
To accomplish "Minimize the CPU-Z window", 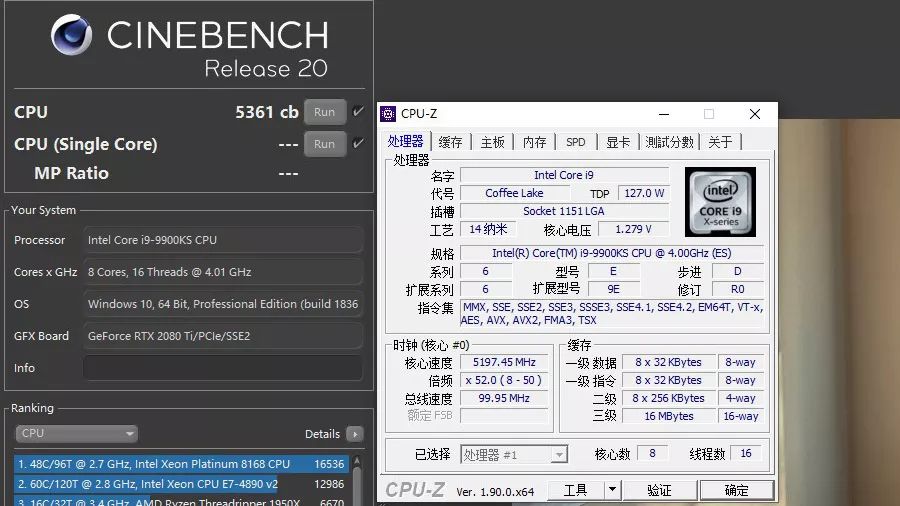I will tap(664, 114).
